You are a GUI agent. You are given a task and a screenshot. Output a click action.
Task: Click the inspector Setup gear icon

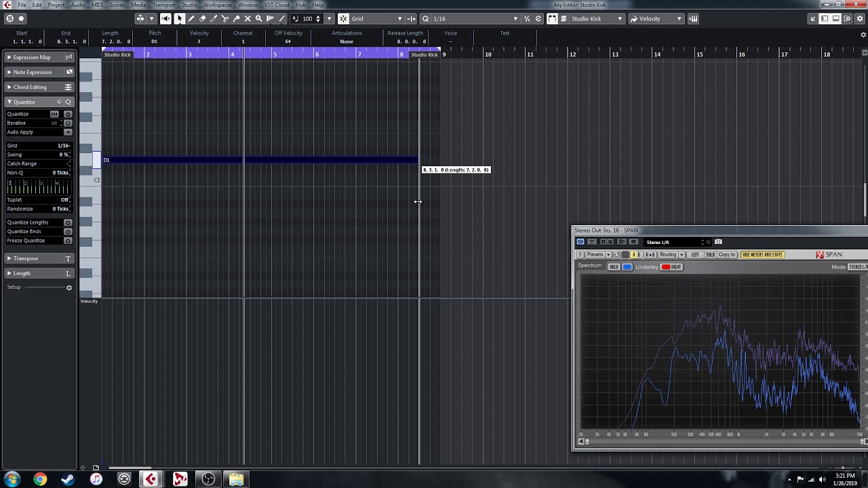[x=68, y=287]
